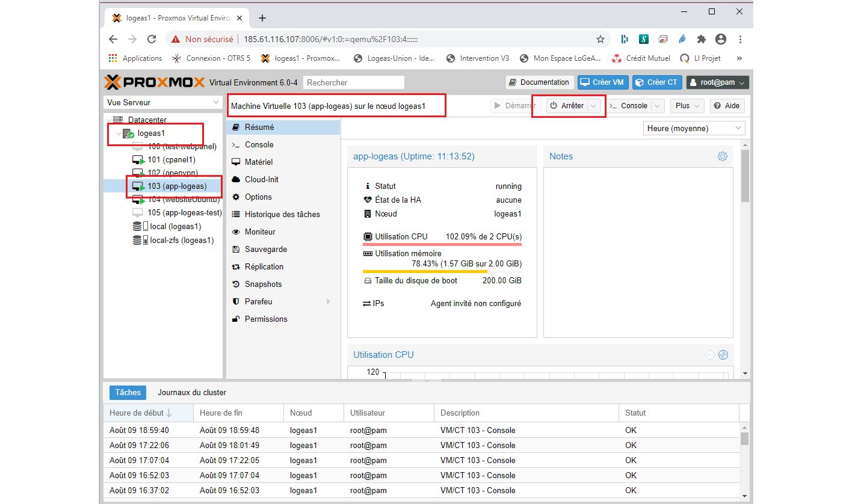
Task: Click the minus icon on Utilisation CPU graph
Action: pyautogui.click(x=710, y=355)
